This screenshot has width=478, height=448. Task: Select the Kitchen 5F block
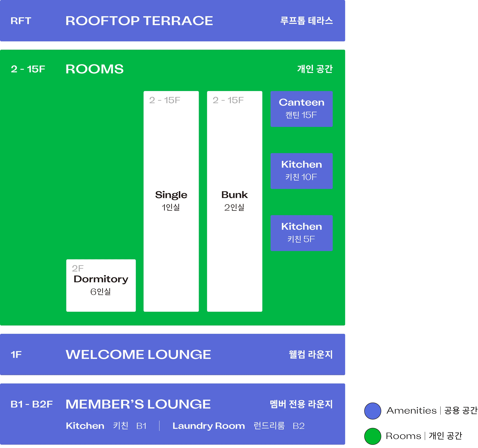click(301, 233)
